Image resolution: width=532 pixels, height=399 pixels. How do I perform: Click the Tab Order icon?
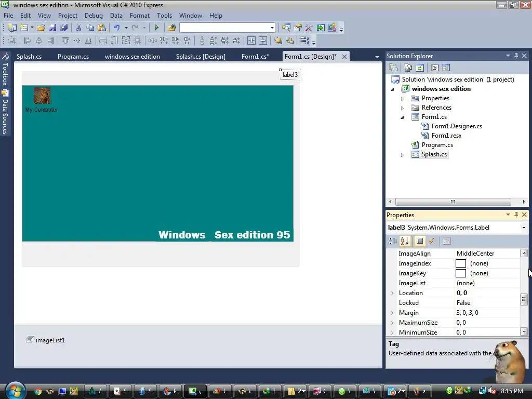click(x=304, y=41)
